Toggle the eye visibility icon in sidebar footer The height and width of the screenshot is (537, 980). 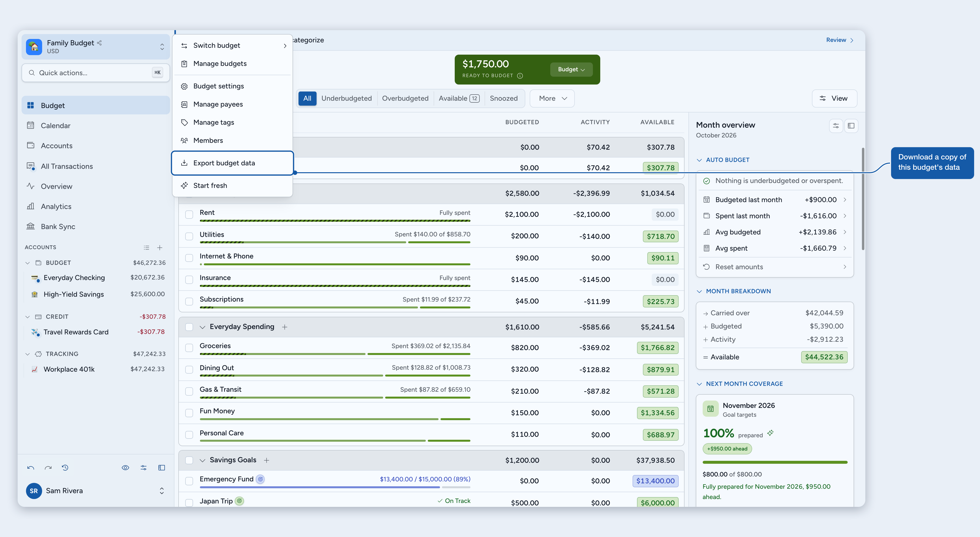125,468
